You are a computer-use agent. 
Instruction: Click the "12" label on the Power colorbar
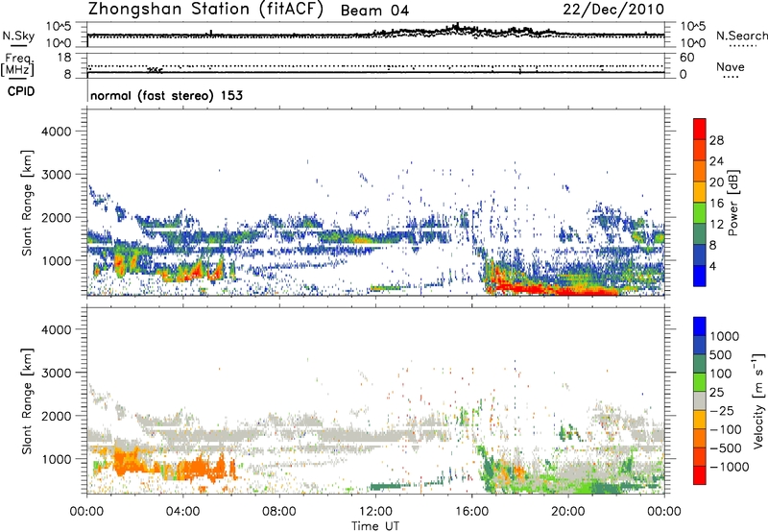point(716,225)
